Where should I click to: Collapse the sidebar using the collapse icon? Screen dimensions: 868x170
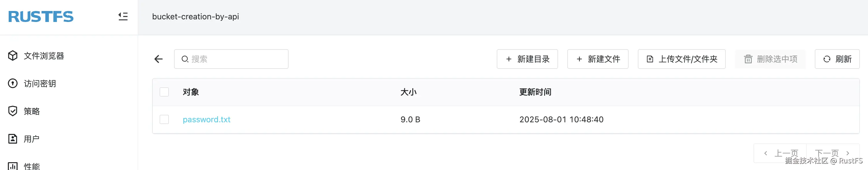(x=123, y=16)
